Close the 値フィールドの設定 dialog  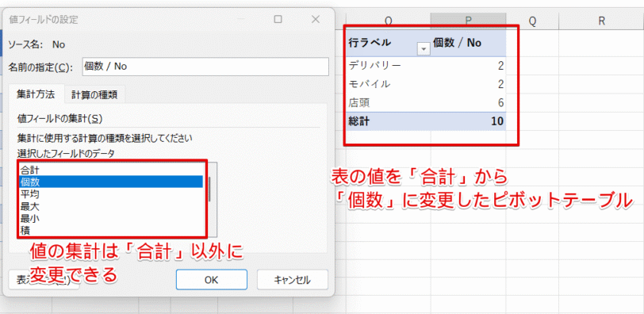[x=316, y=19]
